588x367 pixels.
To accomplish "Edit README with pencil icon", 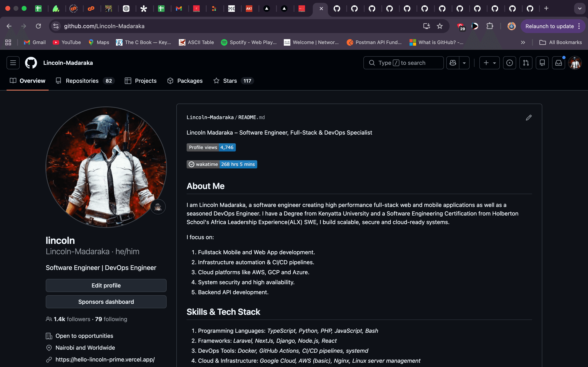I will 529,118.
